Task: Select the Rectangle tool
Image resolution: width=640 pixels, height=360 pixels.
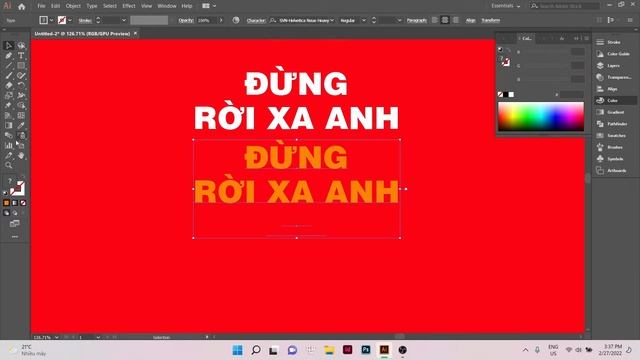Action: [x=21, y=65]
